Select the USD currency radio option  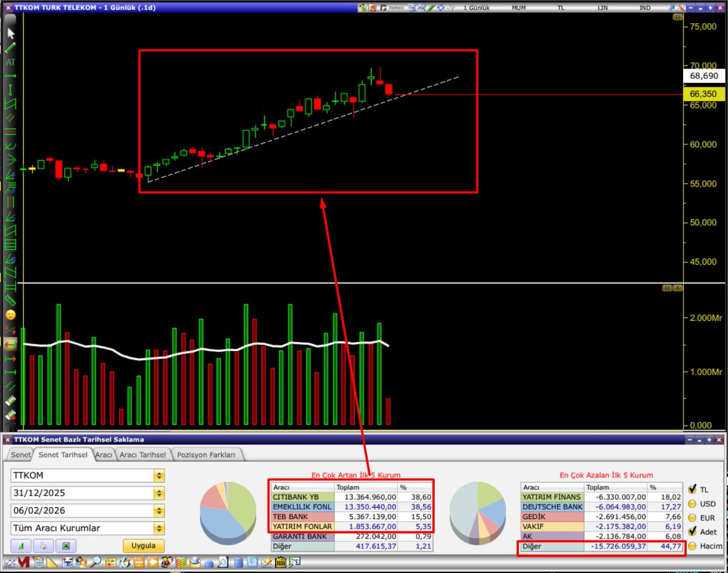tap(692, 504)
